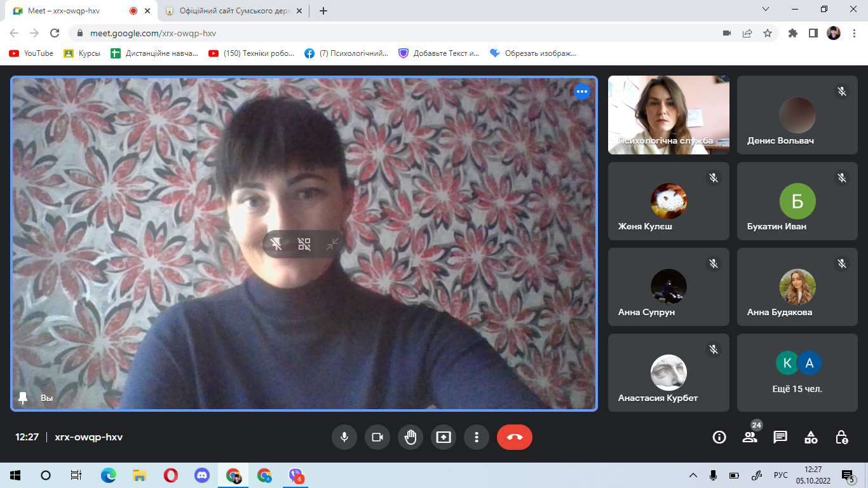
Task: Open (7) Психологічний... Facebook bookmark
Action: [346, 53]
